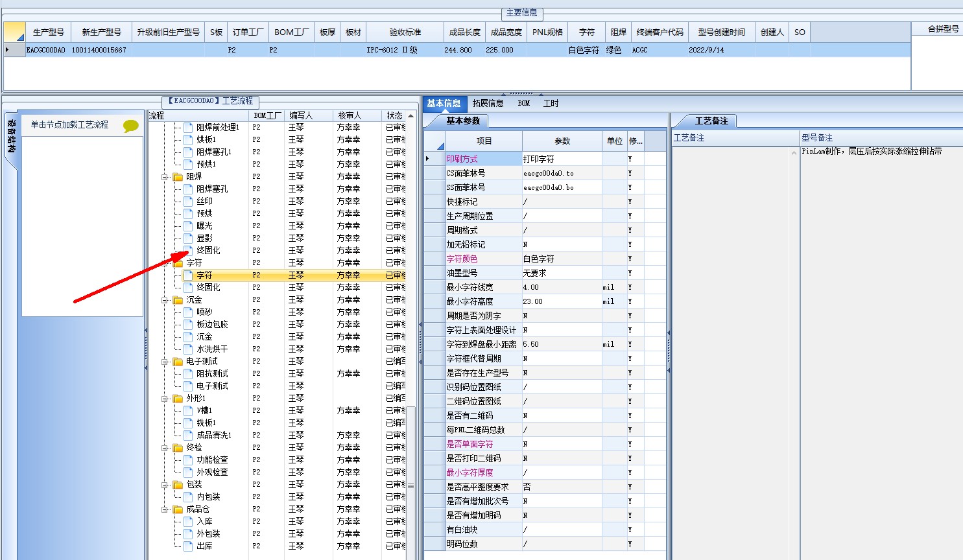Viewport: 963px width, 560px height.
Task: Click the 字符颜色 value 白色字符
Action: tap(562, 259)
